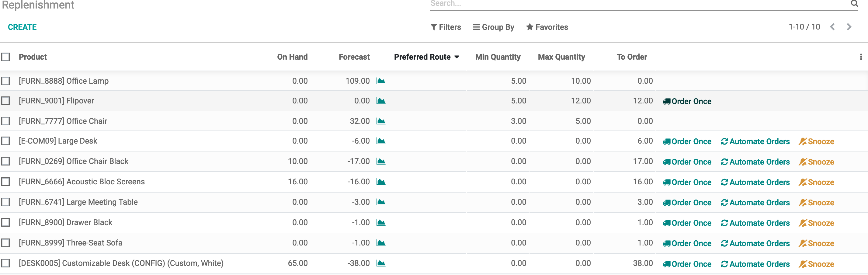Open optional columns kebab menu

(x=861, y=57)
